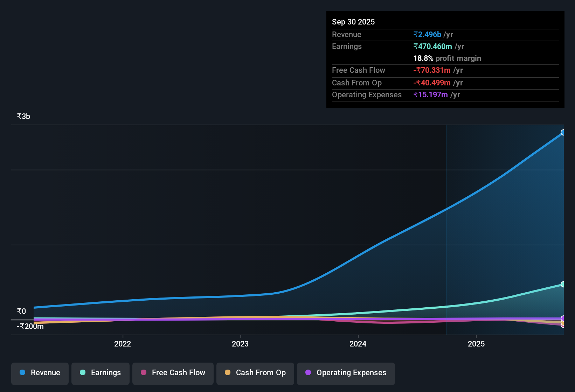Screen dimensions: 575x392
Task: Click the ₹0 y-axis label
Action: click(21, 311)
